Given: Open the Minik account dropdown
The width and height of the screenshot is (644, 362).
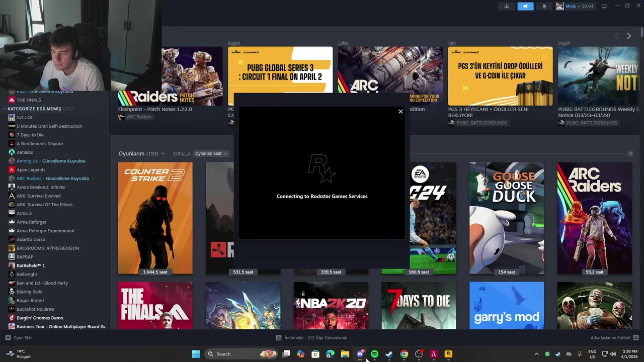Looking at the screenshot, I should tap(575, 6).
